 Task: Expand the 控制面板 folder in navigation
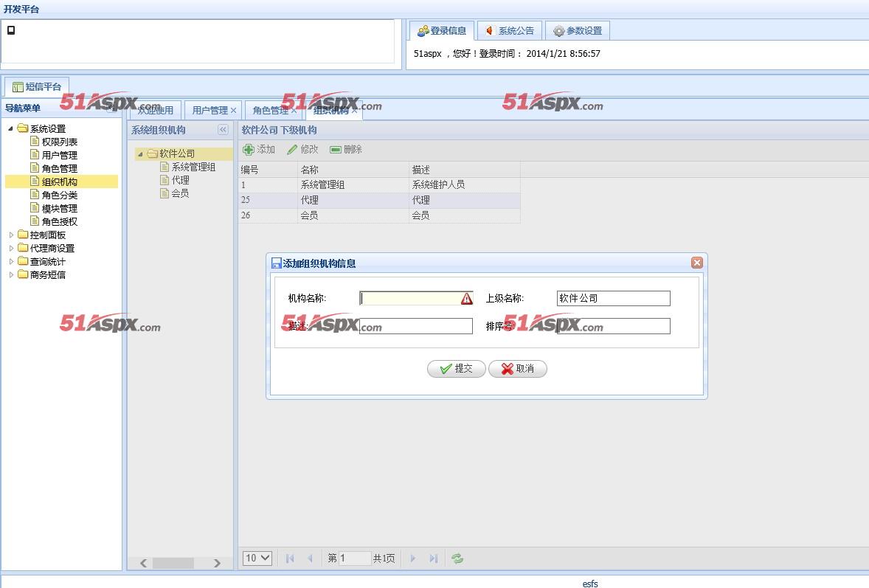tap(12, 235)
